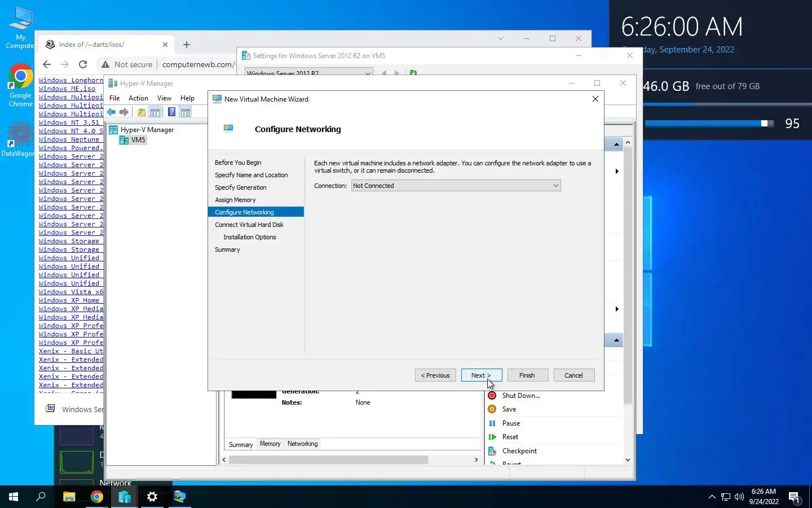The height and width of the screenshot is (508, 812).
Task: Switch to the Memory tab in VM details
Action: coord(270,444)
